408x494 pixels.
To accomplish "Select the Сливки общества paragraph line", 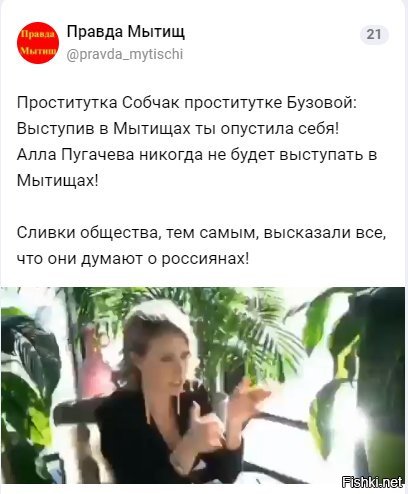I will tap(201, 233).
